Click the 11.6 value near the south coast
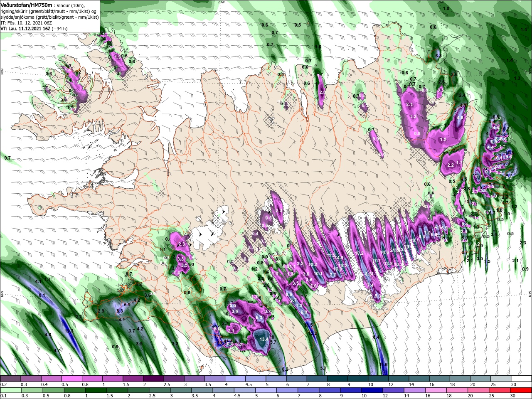 pyautogui.click(x=383, y=365)
